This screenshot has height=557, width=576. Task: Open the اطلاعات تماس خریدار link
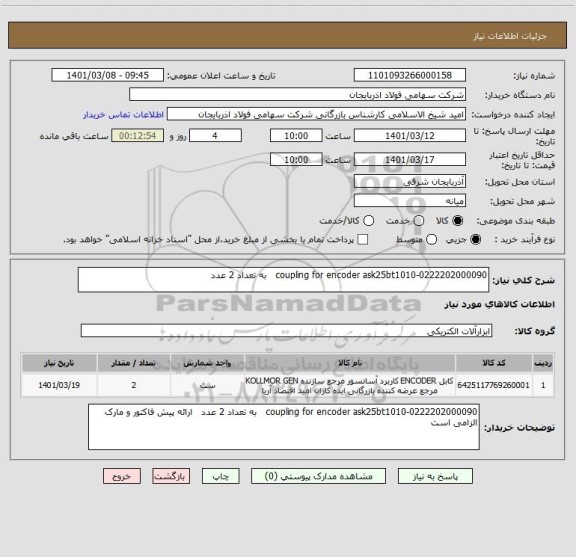pyautogui.click(x=123, y=115)
